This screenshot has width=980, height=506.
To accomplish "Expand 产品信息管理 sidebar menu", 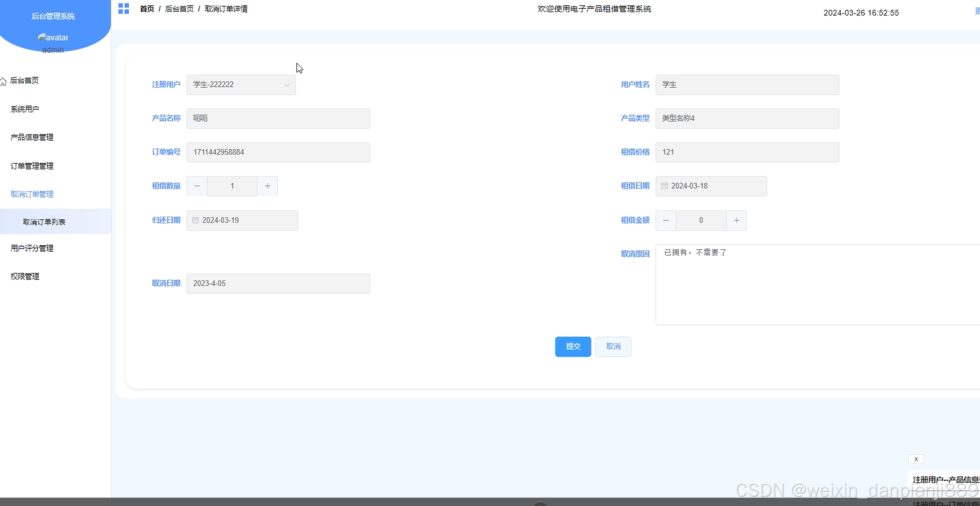I will [x=32, y=137].
